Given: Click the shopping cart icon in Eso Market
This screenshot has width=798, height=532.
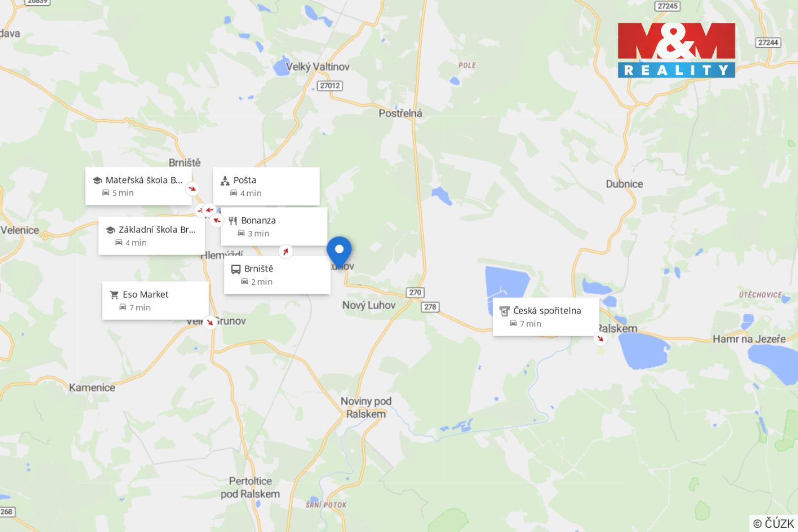Looking at the screenshot, I should (114, 295).
